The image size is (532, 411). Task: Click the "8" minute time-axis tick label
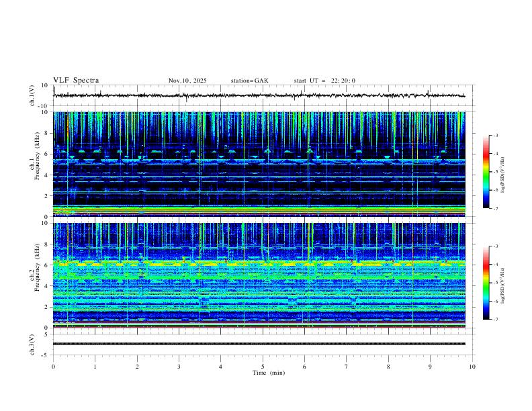[x=388, y=367]
